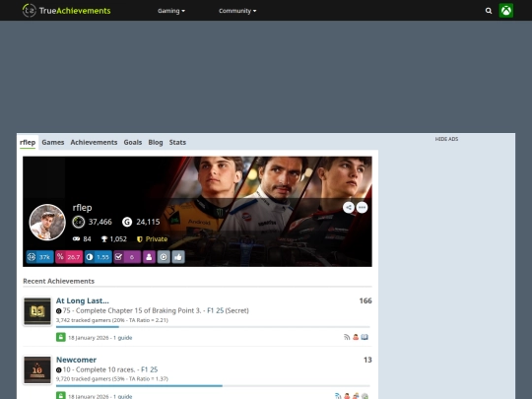Click At Long Last 20% progress bar

(x=213, y=327)
